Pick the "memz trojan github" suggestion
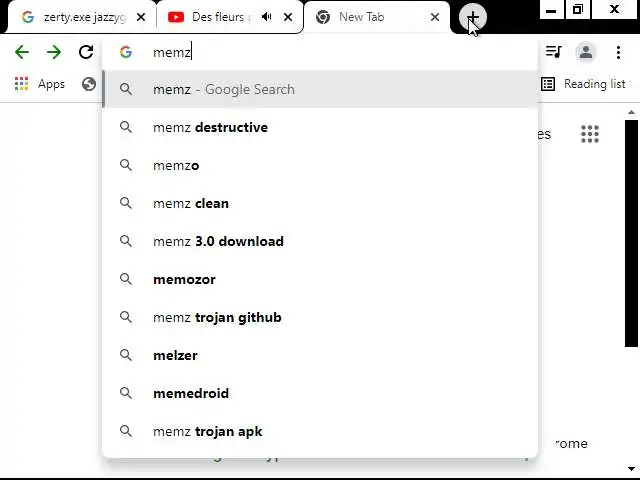This screenshot has width=640, height=480. pos(217,317)
